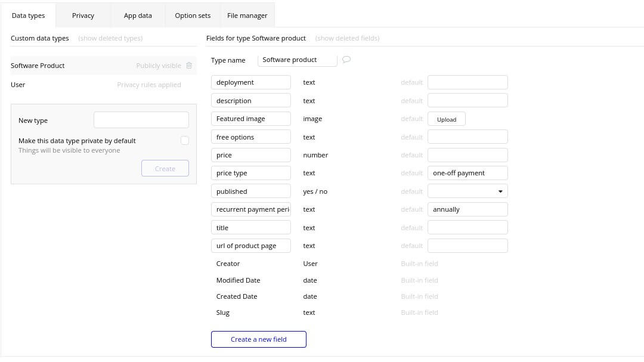
Task: Edit the Type name field
Action: point(297,60)
